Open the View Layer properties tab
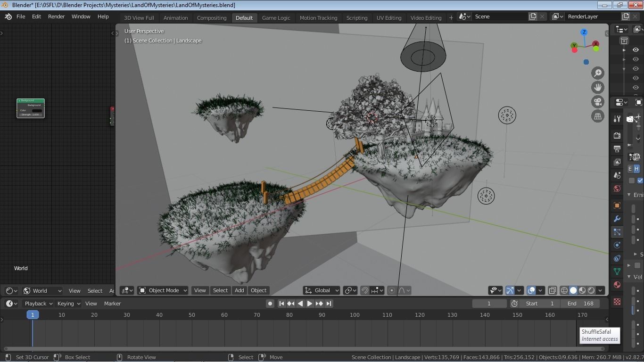Screen dimensions: 644x362 [x=617, y=162]
